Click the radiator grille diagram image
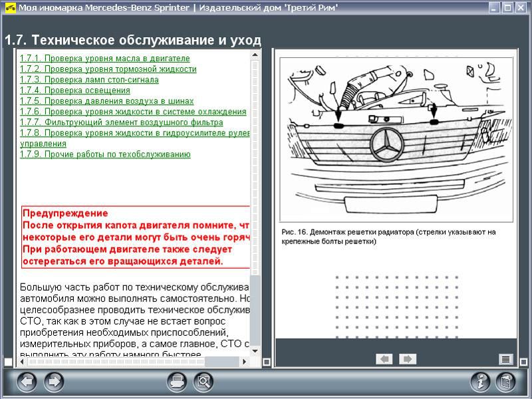The height and width of the screenshot is (399, 532). tap(396, 140)
